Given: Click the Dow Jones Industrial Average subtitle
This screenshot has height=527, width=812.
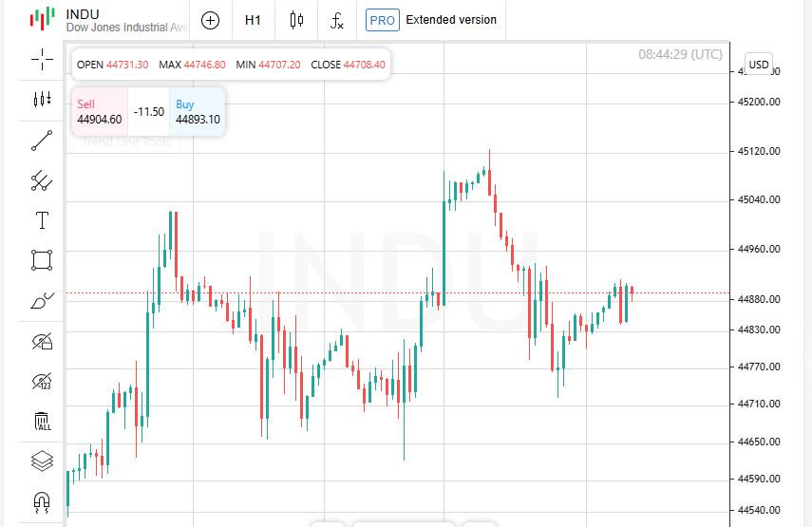Looking at the screenshot, I should [127, 28].
